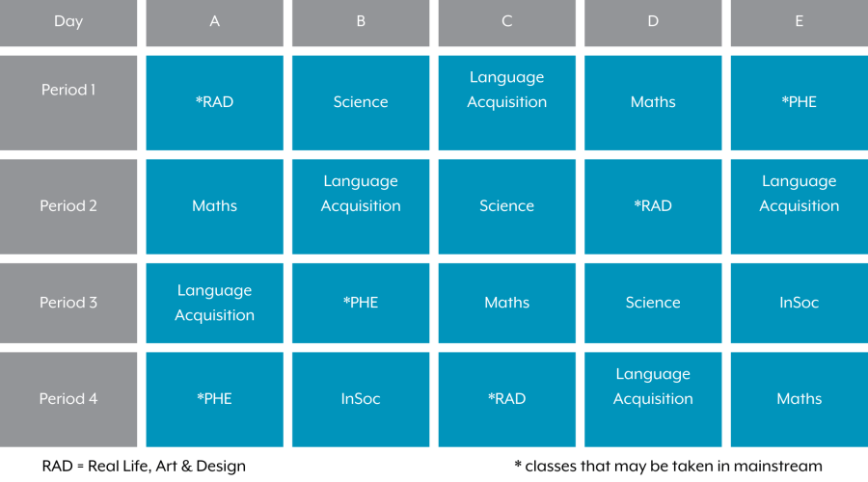
Task: Click the RAD = Real Life, Art & Design note
Action: point(144,466)
